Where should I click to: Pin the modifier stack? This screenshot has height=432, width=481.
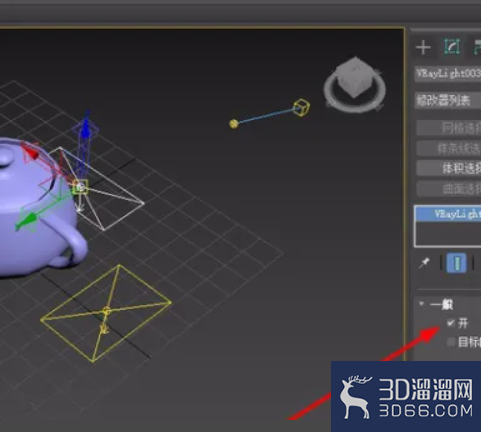click(x=424, y=263)
